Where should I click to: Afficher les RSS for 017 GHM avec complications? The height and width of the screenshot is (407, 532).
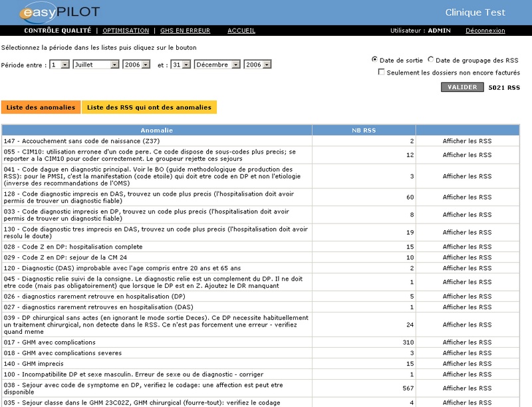[467, 342]
